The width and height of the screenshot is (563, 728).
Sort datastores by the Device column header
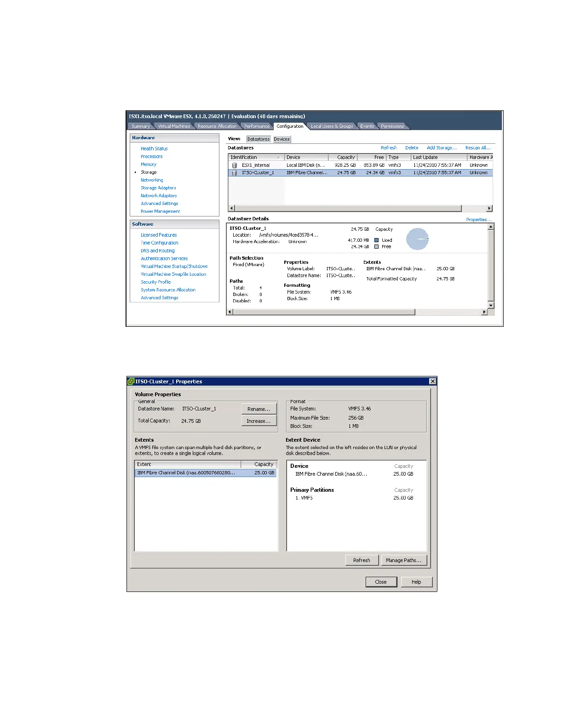point(306,157)
